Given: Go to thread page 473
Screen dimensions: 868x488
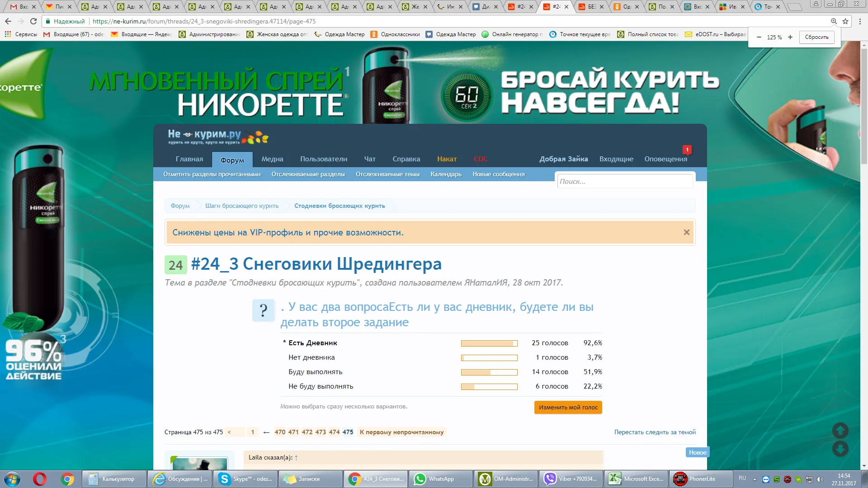Looking at the screenshot, I should click(x=321, y=432).
